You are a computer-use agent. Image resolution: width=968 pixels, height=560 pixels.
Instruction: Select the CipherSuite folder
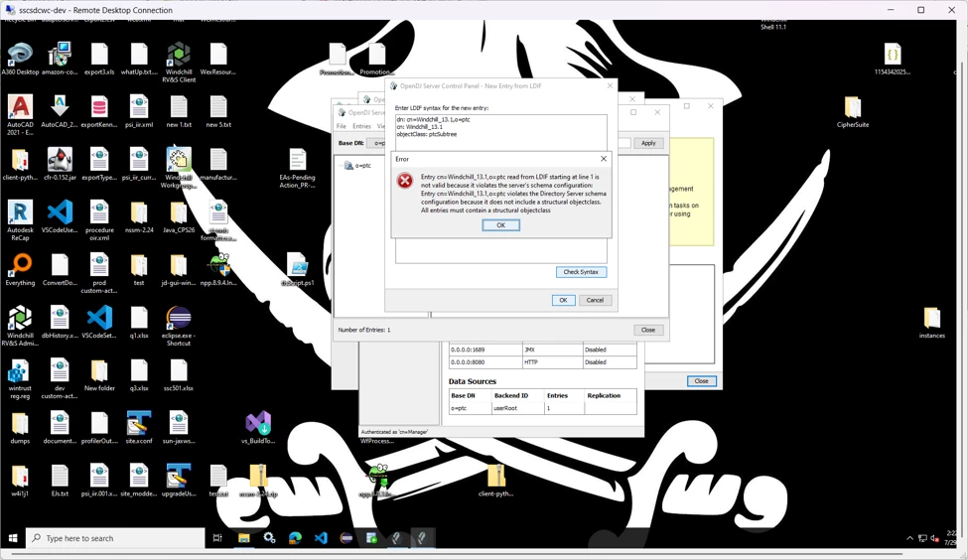853,112
